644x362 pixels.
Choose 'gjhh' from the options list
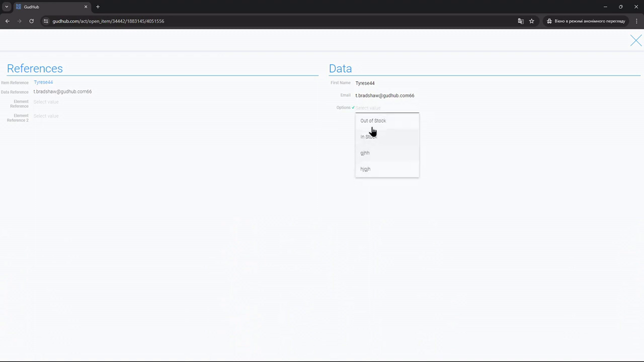387,153
